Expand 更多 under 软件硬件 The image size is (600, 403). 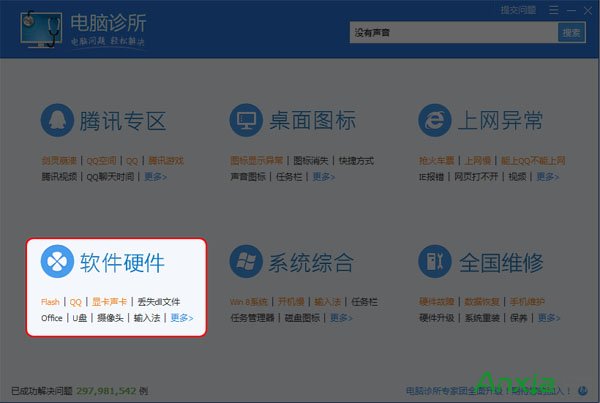point(181,318)
